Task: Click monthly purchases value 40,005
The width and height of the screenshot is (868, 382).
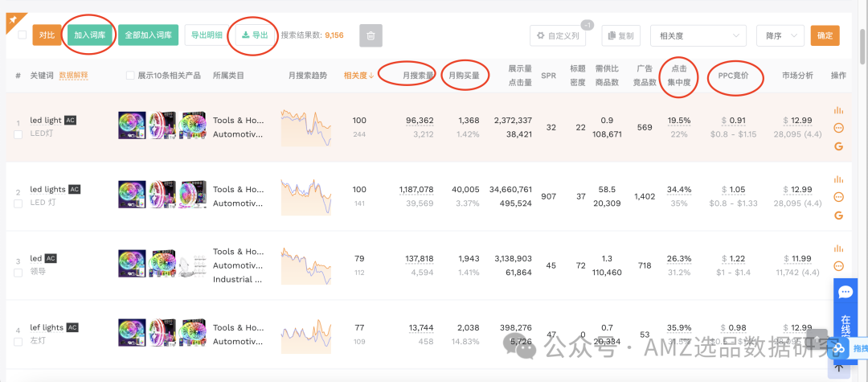Action: (x=466, y=189)
